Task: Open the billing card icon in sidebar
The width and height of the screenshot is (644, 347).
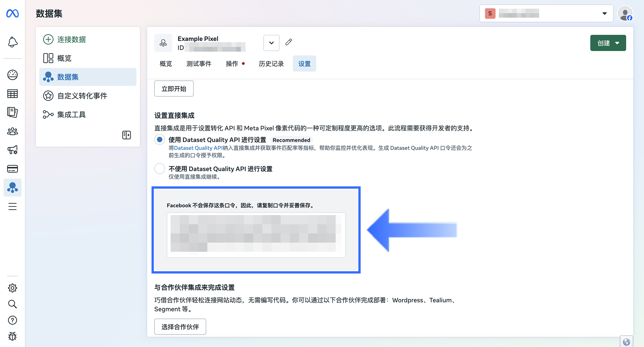Action: coord(13,169)
